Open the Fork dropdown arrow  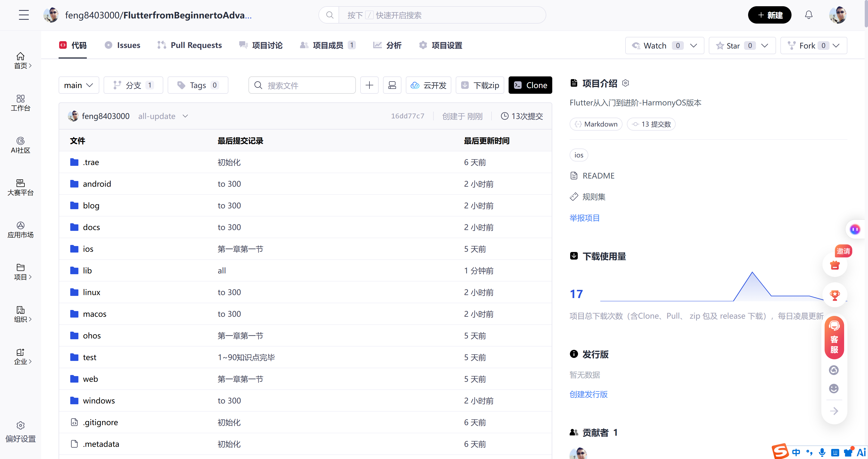tap(836, 46)
